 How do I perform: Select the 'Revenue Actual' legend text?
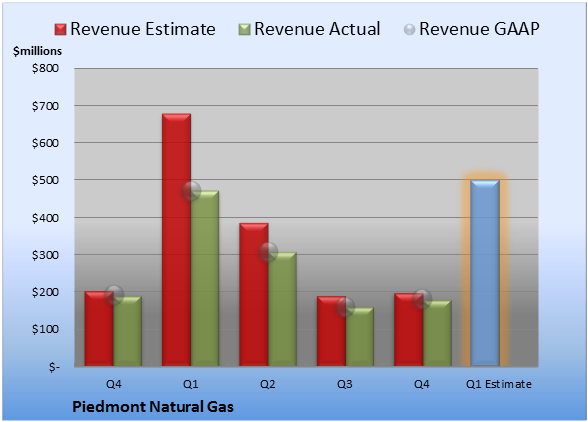[x=317, y=29]
